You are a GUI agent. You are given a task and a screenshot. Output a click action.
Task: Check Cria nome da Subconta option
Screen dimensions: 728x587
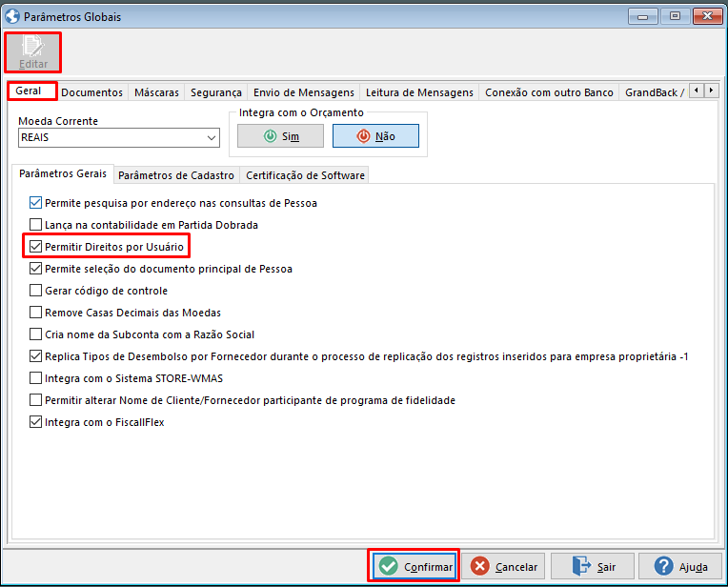coord(35,334)
